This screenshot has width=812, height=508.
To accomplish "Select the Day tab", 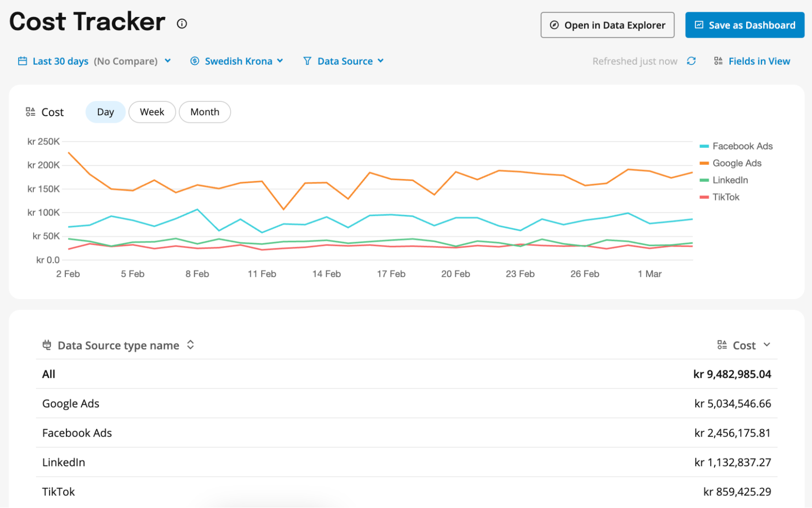I will [105, 112].
